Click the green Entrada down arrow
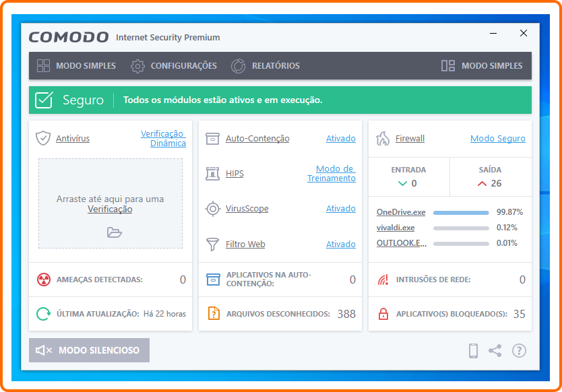This screenshot has height=392, width=562. (402, 183)
